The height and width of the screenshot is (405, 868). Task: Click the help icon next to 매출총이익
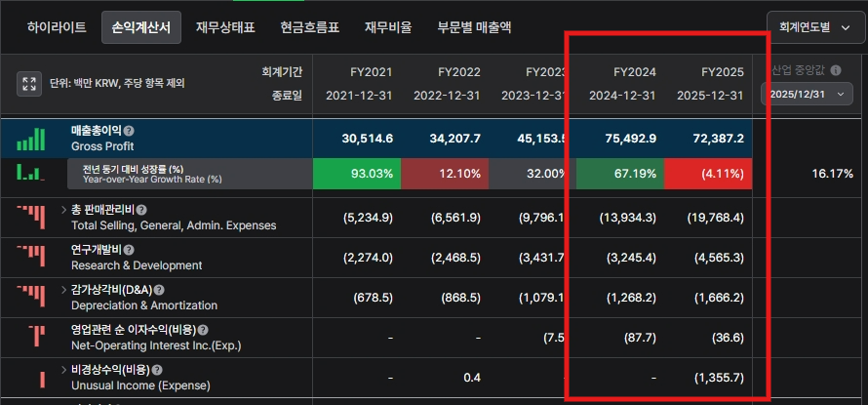(x=129, y=131)
